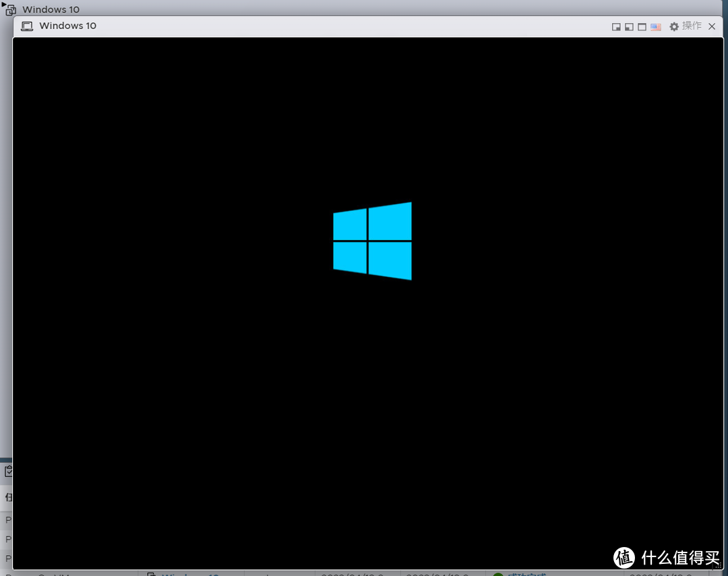The width and height of the screenshot is (728, 576).
Task: Set console to the medium window size icon
Action: pos(629,27)
